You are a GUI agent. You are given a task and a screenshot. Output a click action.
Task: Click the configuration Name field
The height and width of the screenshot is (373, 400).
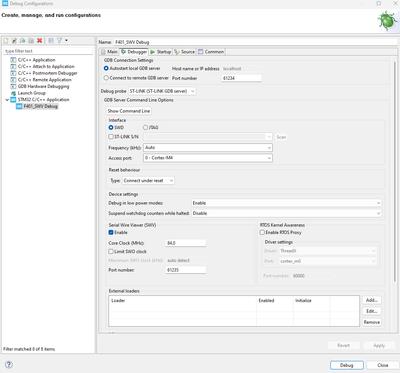click(x=255, y=42)
